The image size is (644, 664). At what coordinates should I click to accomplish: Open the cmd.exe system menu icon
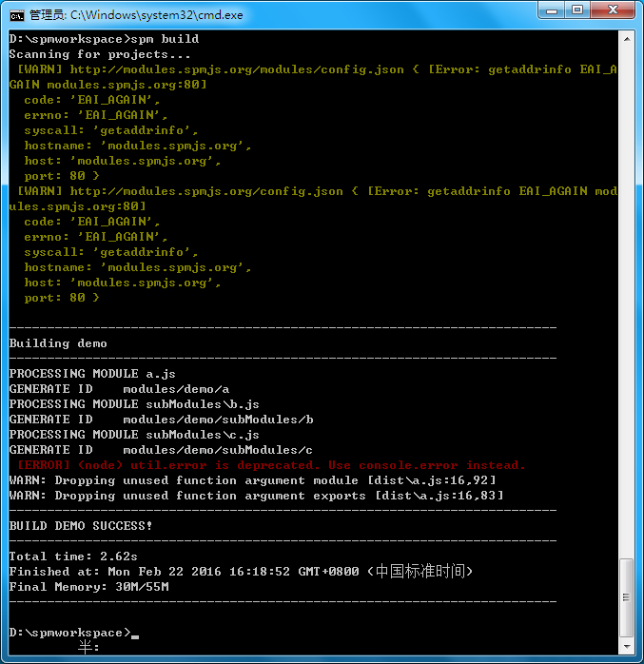[x=17, y=16]
